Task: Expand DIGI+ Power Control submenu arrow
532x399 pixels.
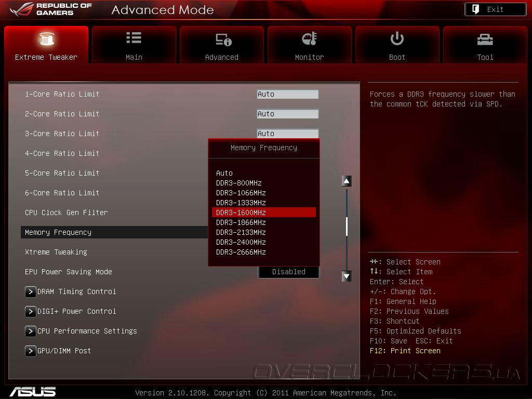Action: pyautogui.click(x=30, y=312)
